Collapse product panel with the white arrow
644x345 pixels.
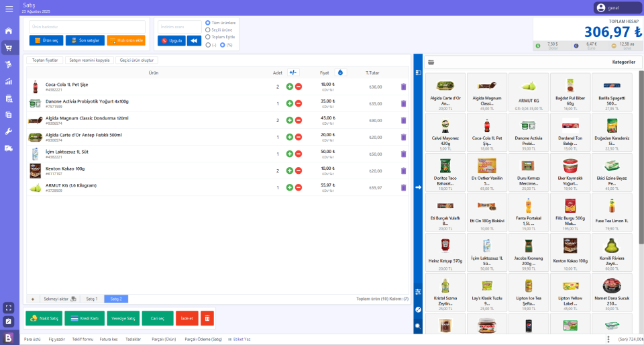(418, 187)
